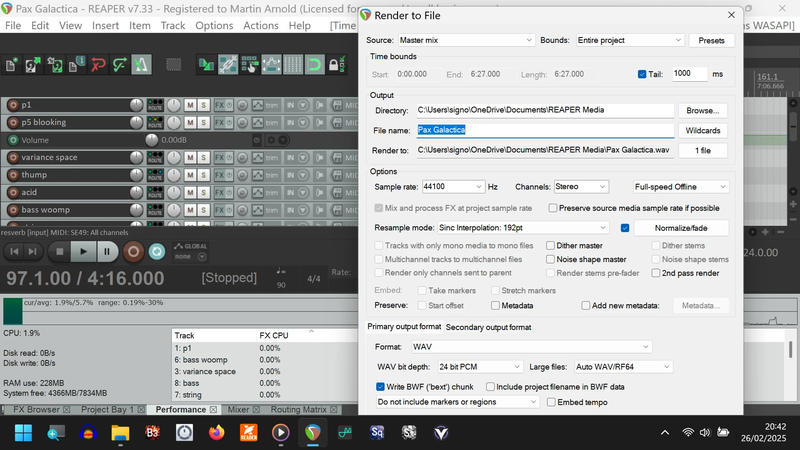Click the Wildcards button
800x450 pixels.
coord(703,131)
